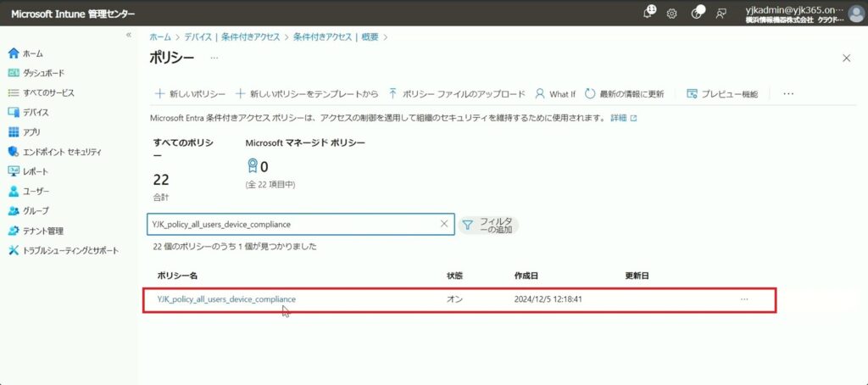Click フィルターの追加 button
Image resolution: width=868 pixels, height=385 pixels.
tap(488, 225)
